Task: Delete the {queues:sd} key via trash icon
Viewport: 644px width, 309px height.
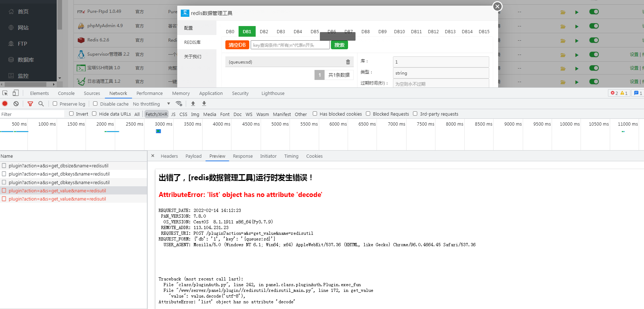Action: pyautogui.click(x=348, y=62)
